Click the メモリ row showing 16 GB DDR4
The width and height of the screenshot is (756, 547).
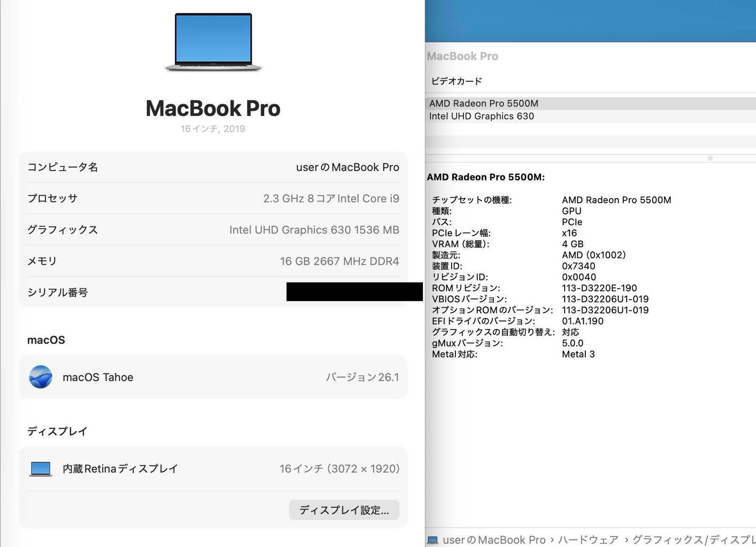[213, 260]
